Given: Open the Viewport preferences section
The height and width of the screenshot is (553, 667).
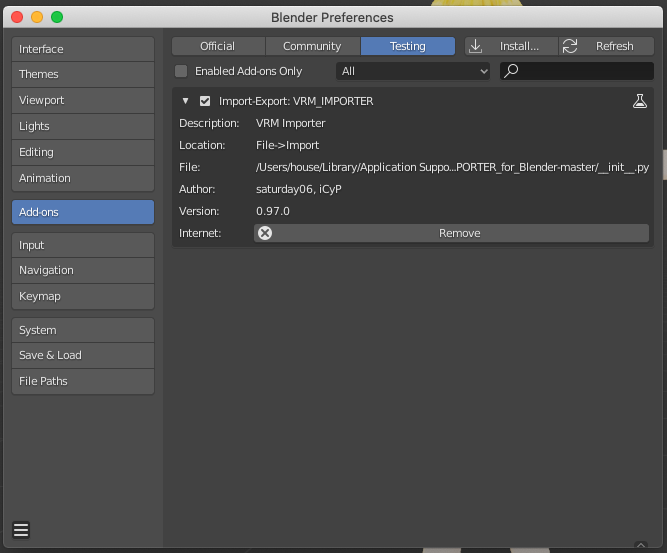Looking at the screenshot, I should 83,100.
